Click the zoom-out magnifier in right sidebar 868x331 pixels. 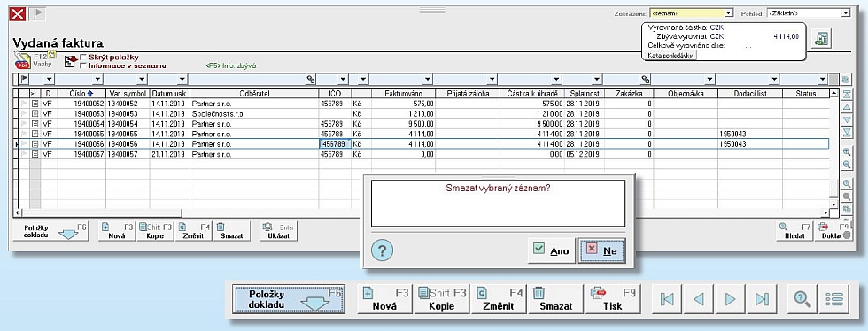point(847,165)
